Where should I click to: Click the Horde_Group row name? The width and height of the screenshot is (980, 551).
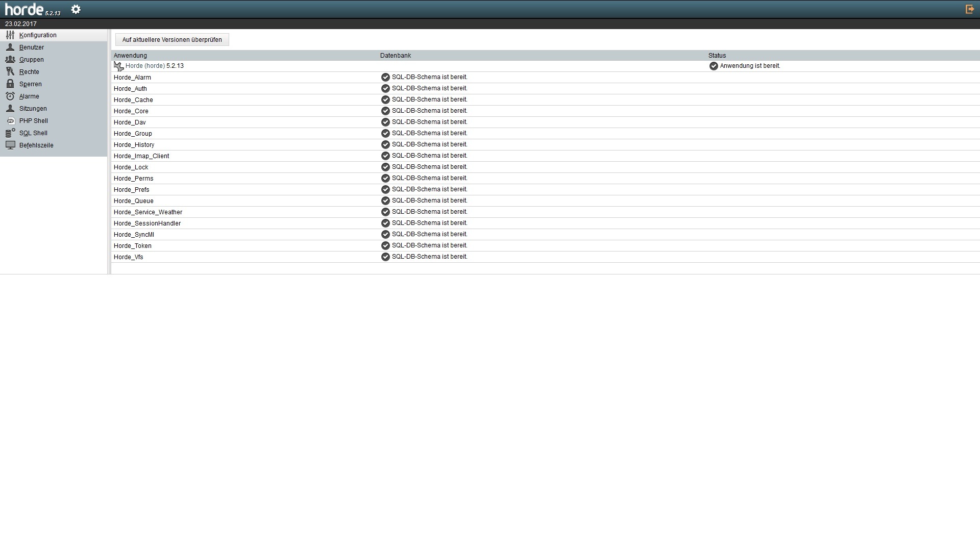pyautogui.click(x=133, y=134)
